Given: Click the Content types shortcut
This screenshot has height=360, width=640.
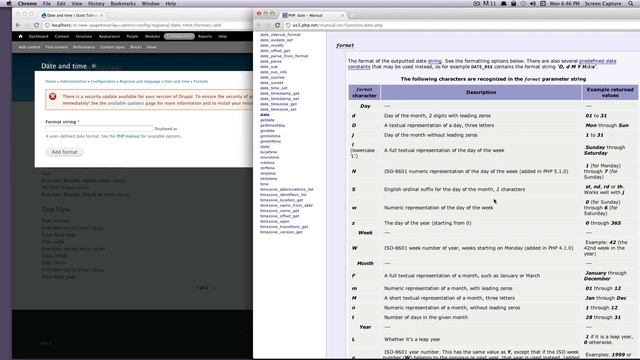Looking at the screenshot, I should point(113,47).
